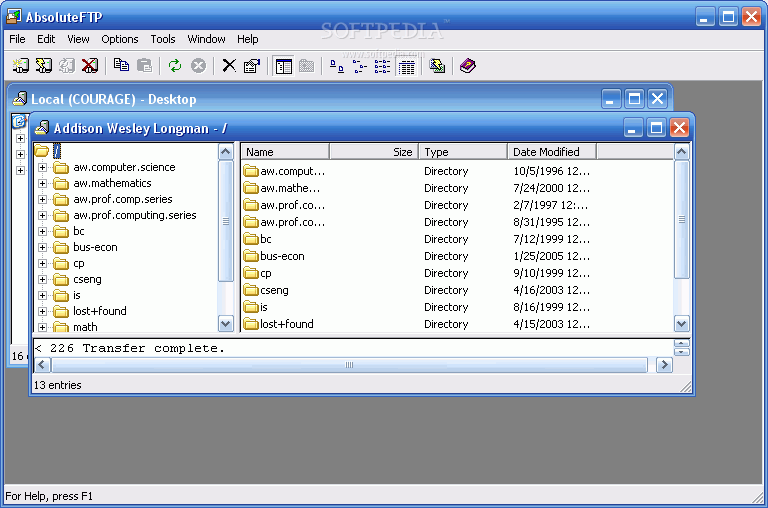Expand the lost+found tree node
768x508 pixels.
(43, 312)
